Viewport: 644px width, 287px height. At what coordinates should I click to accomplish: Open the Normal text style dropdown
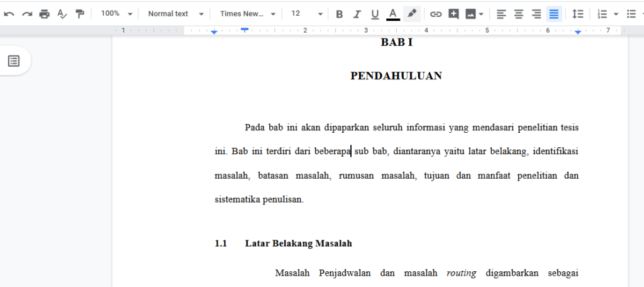point(176,14)
